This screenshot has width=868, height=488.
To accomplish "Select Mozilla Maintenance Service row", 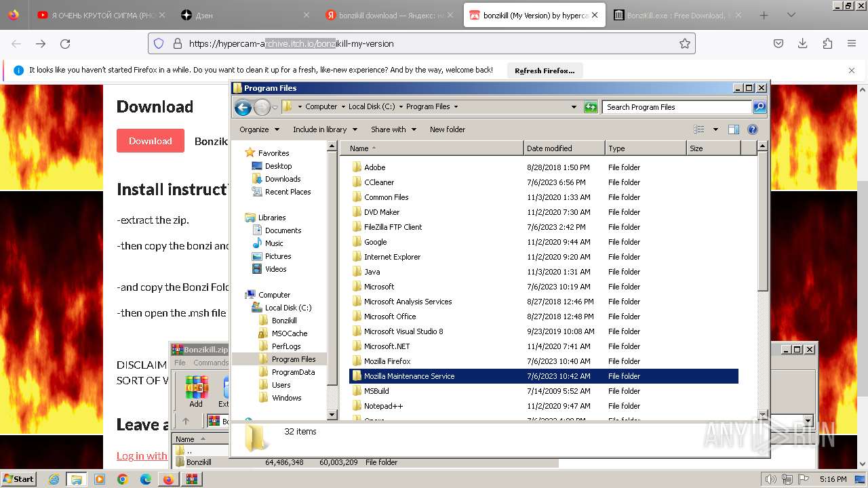I will click(544, 376).
